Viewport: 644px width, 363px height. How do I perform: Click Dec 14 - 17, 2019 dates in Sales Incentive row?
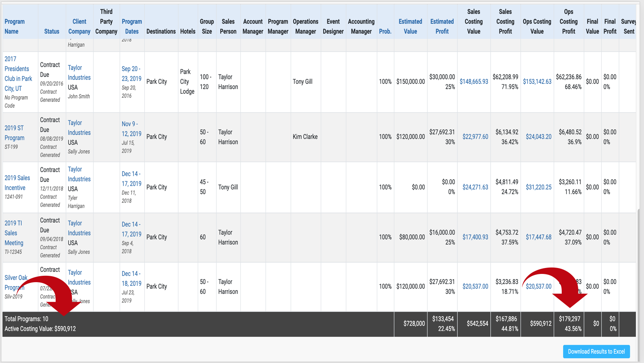pyautogui.click(x=132, y=179)
